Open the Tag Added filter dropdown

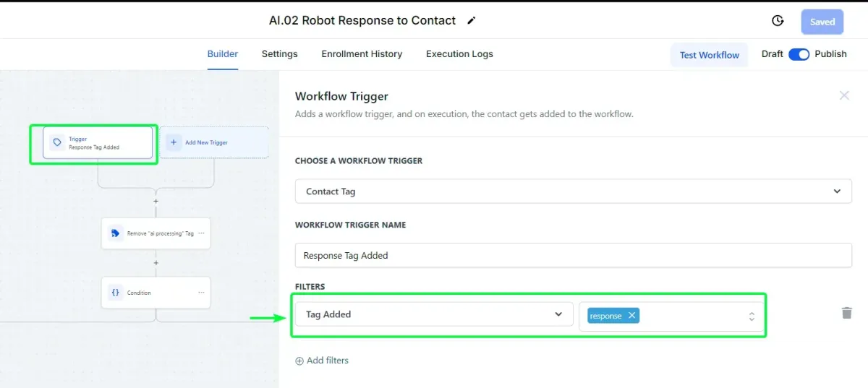click(434, 314)
